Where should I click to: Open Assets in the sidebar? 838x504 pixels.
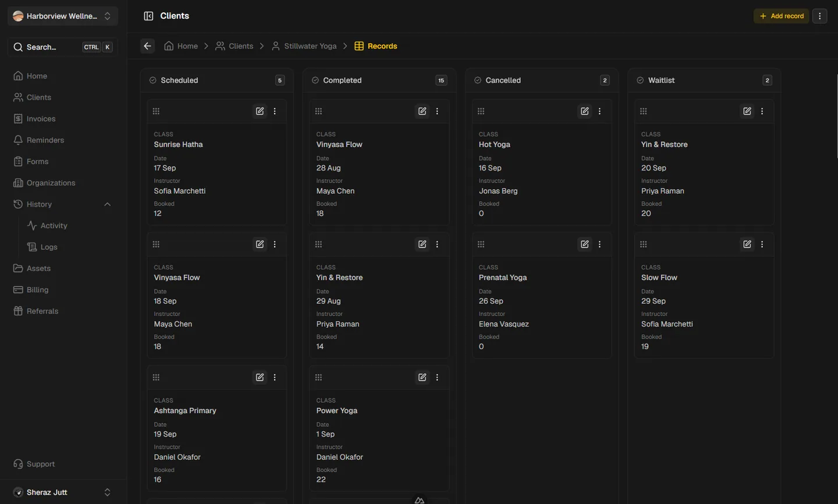pyautogui.click(x=63, y=268)
